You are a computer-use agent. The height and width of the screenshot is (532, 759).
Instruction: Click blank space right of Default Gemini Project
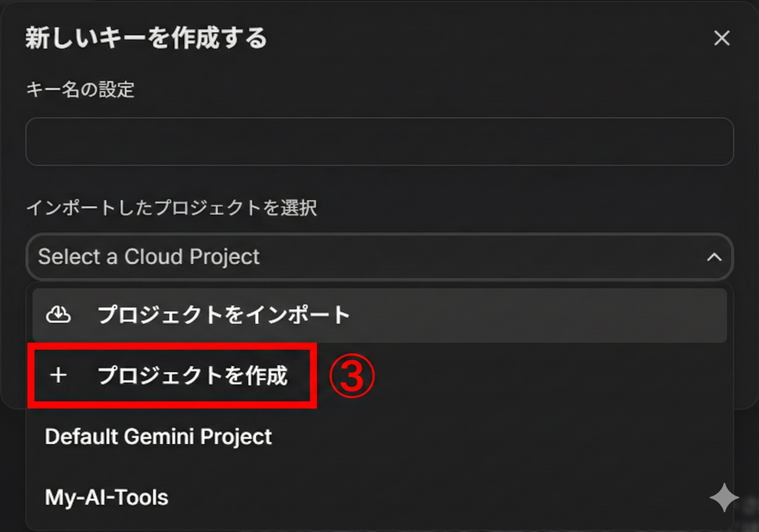496,437
